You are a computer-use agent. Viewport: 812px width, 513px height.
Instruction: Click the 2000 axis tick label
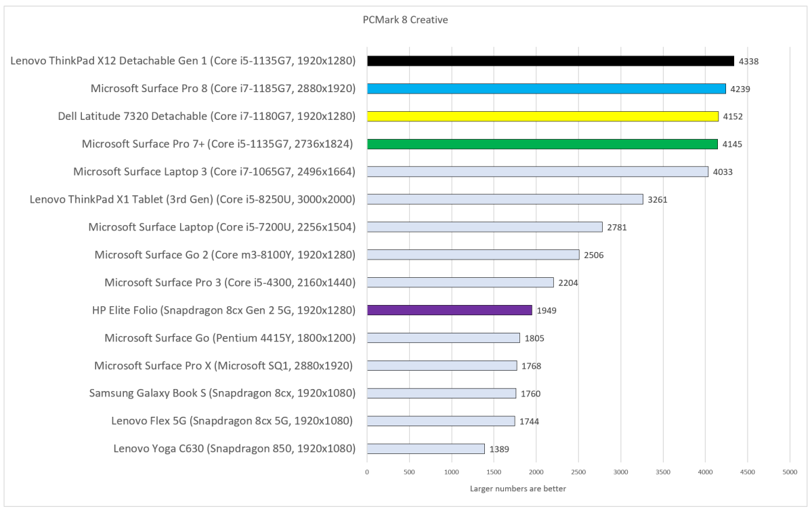536,472
